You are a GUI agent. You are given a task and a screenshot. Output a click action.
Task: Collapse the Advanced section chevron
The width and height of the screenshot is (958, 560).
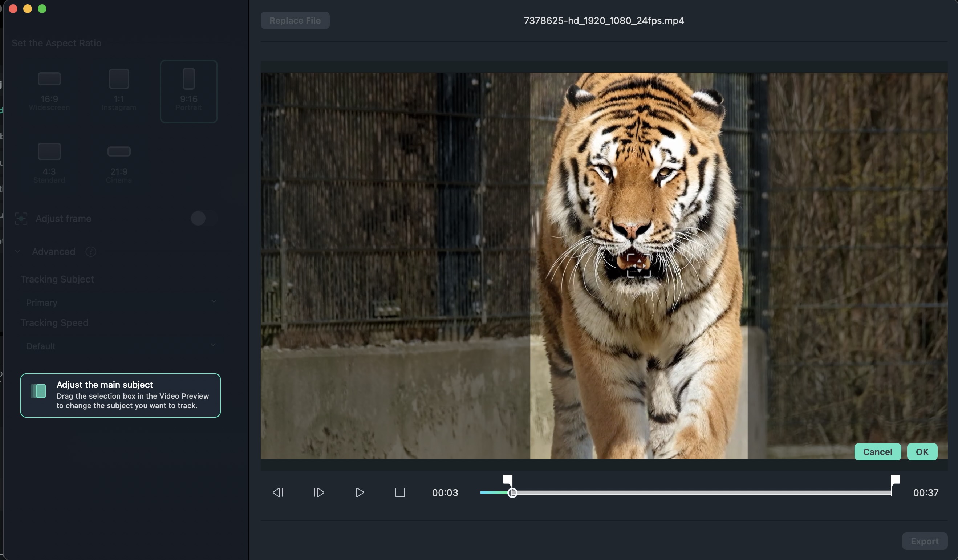[x=17, y=252]
